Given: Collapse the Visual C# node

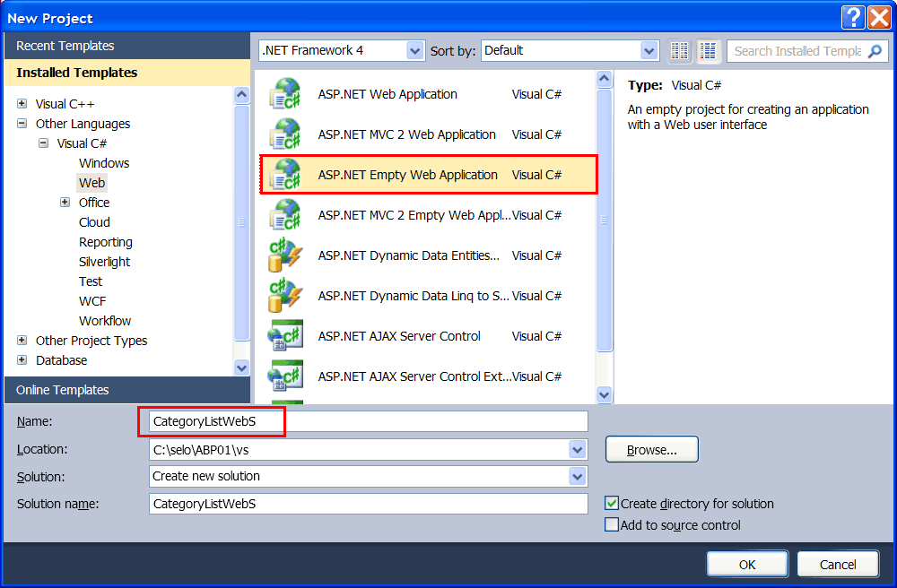Looking at the screenshot, I should [x=43, y=143].
